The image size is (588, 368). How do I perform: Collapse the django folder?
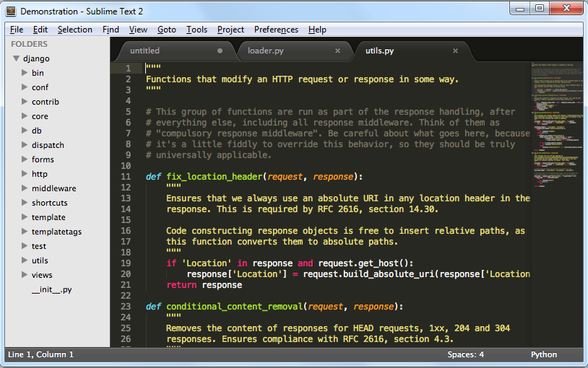[x=15, y=58]
